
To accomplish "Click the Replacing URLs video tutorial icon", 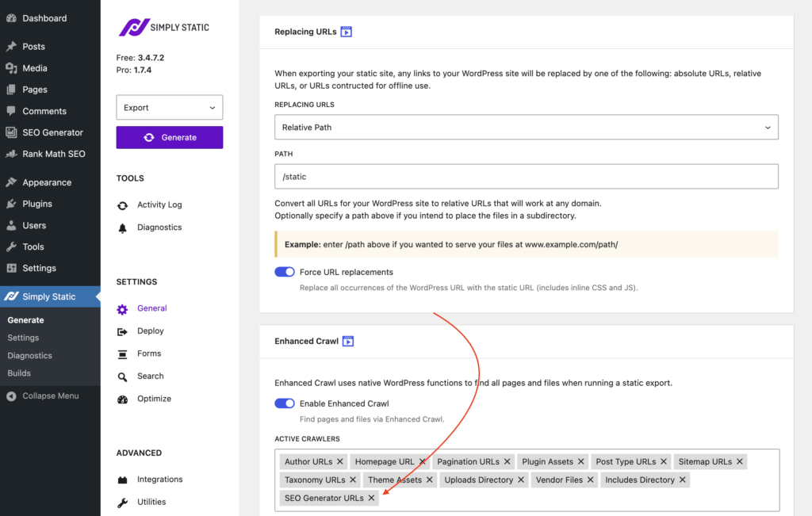I will click(x=346, y=32).
